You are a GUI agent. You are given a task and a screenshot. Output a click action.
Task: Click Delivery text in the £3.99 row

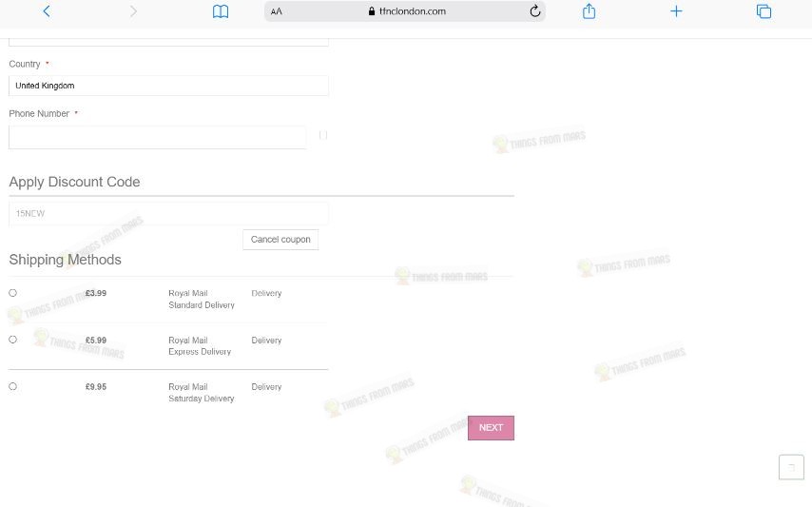click(266, 293)
